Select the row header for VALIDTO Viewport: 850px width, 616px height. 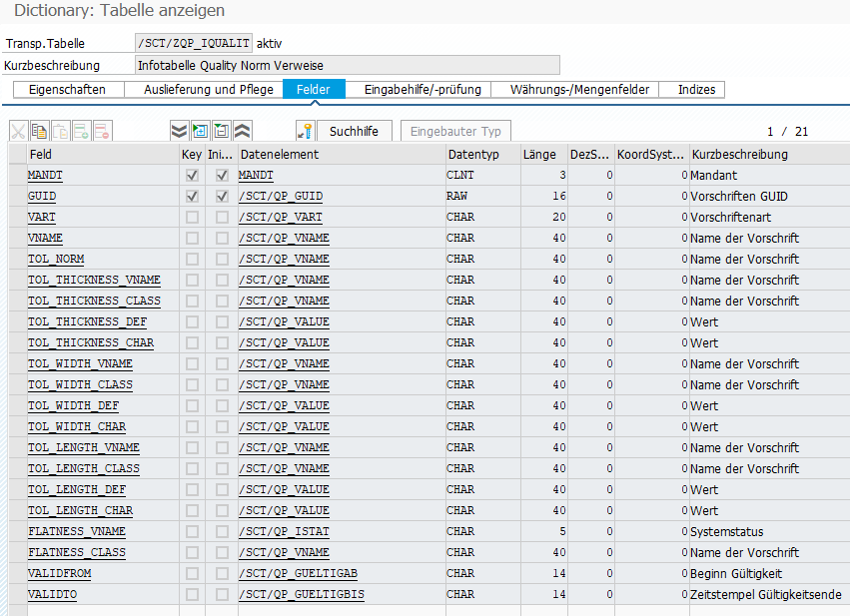(x=14, y=595)
